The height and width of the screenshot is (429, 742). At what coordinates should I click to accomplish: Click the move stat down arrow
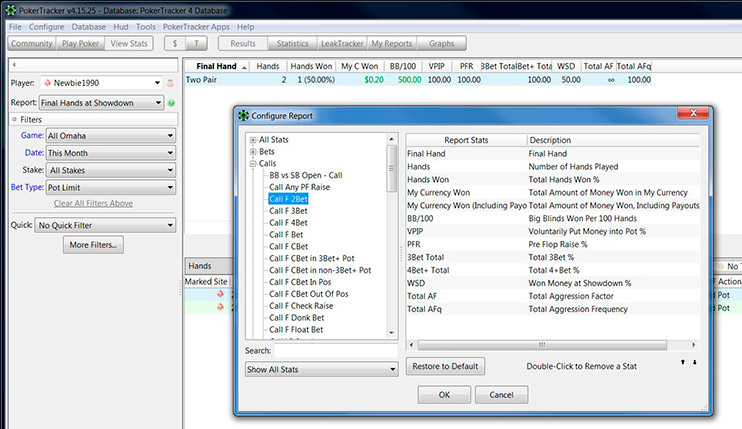[x=695, y=362]
